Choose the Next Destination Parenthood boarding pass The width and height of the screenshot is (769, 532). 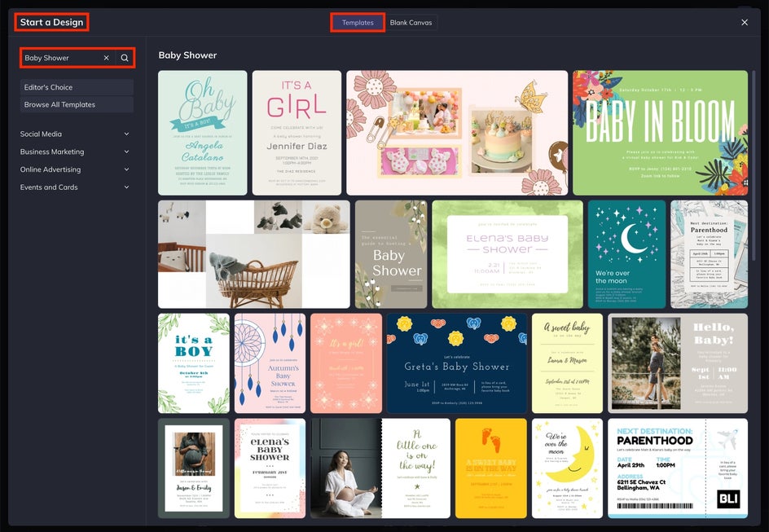point(678,468)
